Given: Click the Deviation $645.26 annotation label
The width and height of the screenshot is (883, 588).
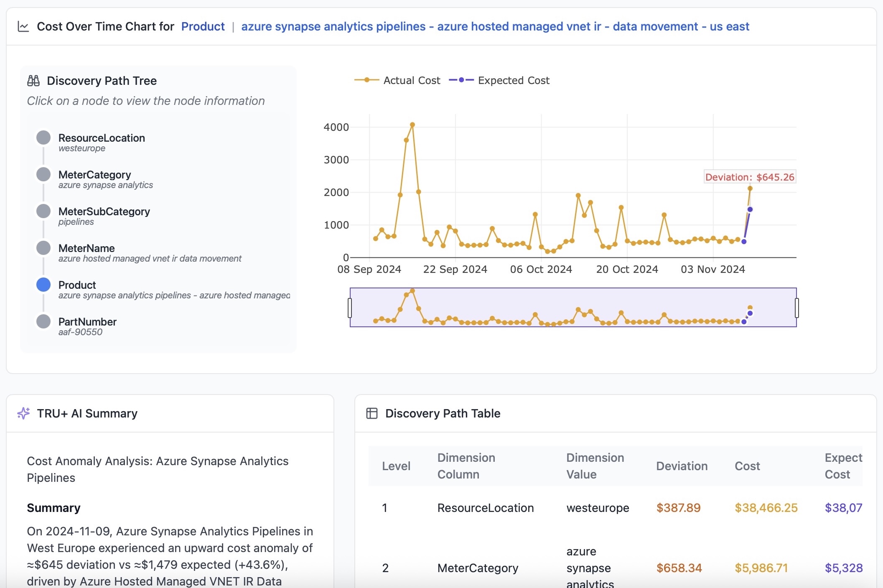Looking at the screenshot, I should 750,177.
